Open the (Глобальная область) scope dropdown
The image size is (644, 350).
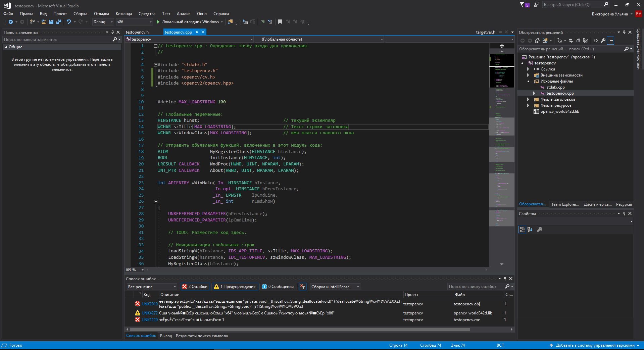(x=319, y=39)
